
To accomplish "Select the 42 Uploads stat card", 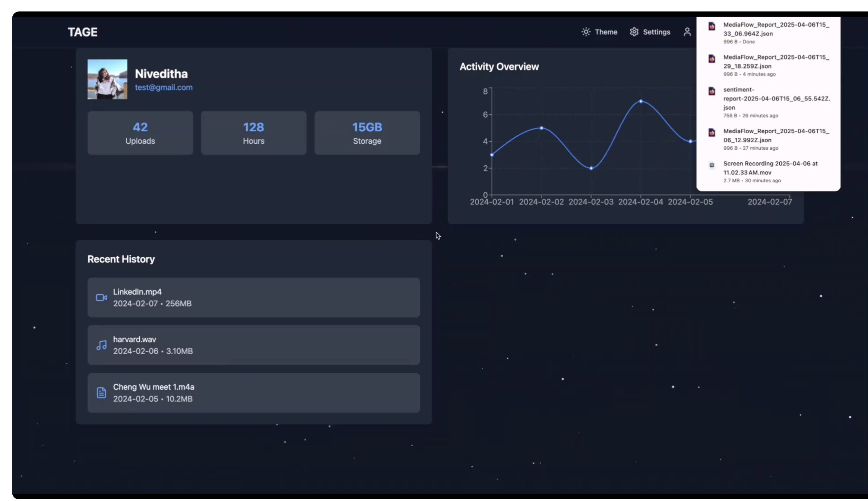I will [x=140, y=133].
